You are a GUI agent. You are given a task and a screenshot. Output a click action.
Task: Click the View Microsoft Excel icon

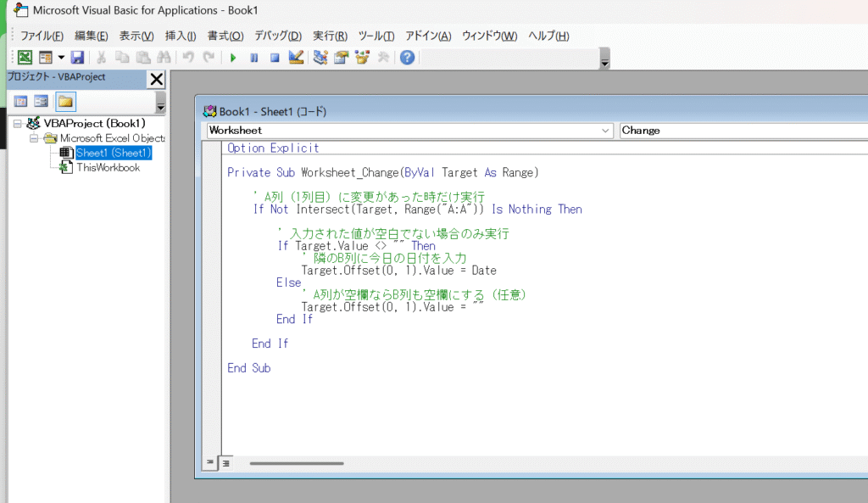[x=25, y=58]
